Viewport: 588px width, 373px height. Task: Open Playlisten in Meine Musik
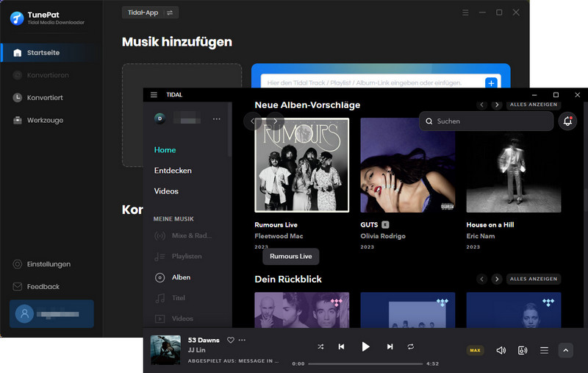179,256
